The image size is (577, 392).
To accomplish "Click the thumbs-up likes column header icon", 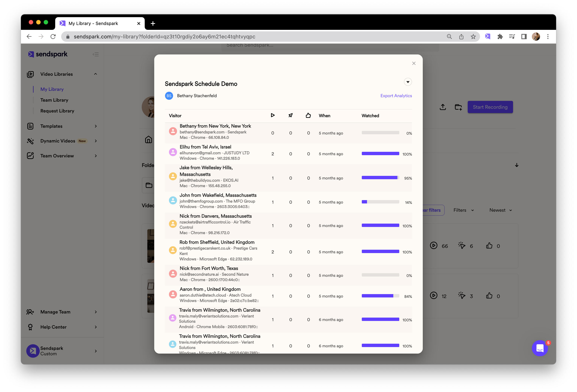I will 308,115.
